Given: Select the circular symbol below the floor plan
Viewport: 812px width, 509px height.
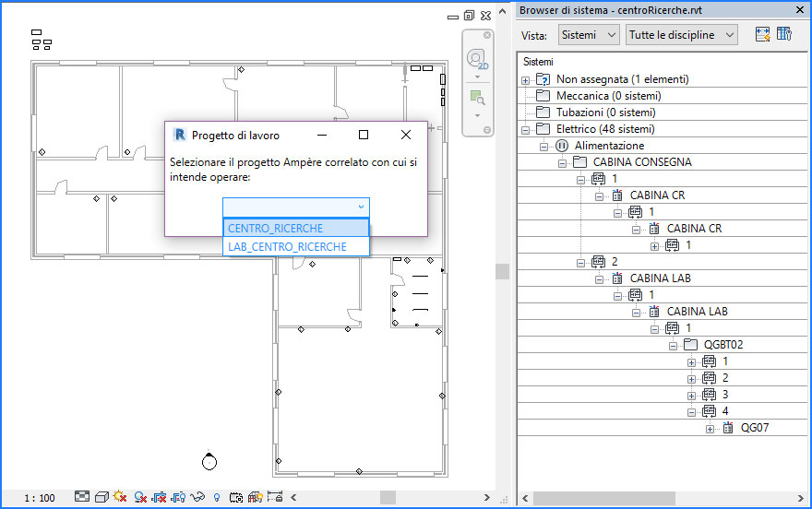Looking at the screenshot, I should coord(209,460).
